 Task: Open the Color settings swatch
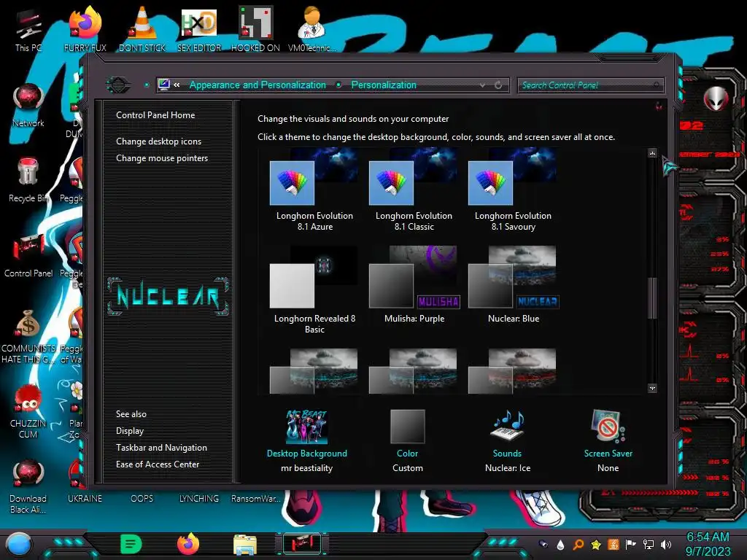407,427
